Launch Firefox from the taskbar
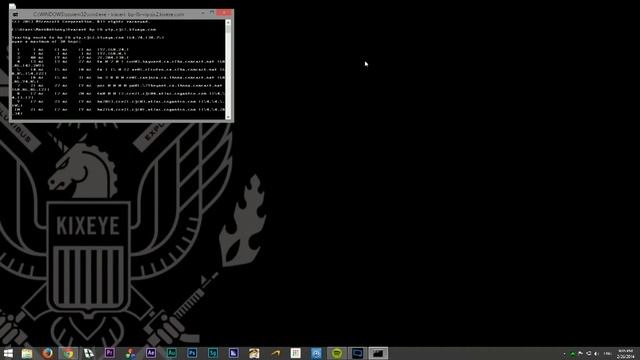The height and width of the screenshot is (360, 640). 47,353
